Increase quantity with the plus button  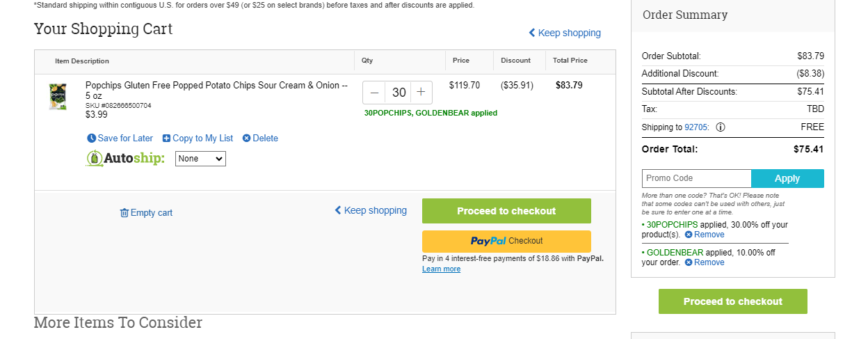pos(421,93)
